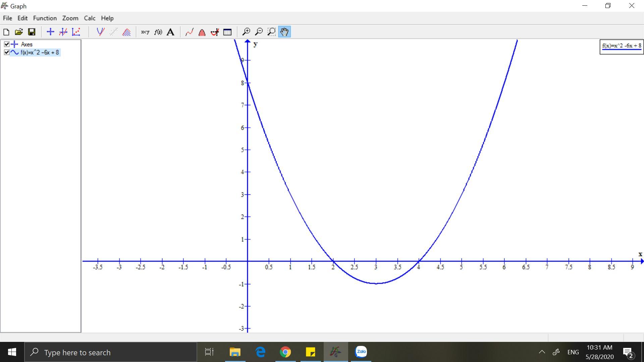Uncheck the Axes visibility checkbox
Image resolution: width=644 pixels, height=362 pixels.
7,44
